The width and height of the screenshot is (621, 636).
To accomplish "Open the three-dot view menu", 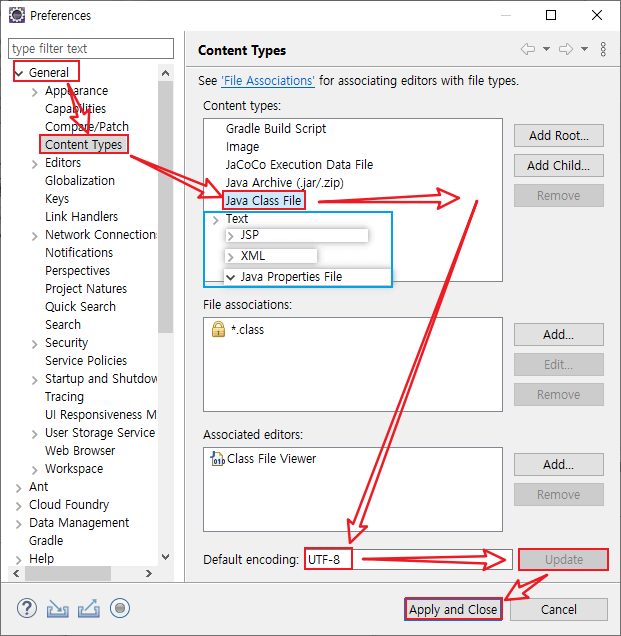I will pos(603,49).
